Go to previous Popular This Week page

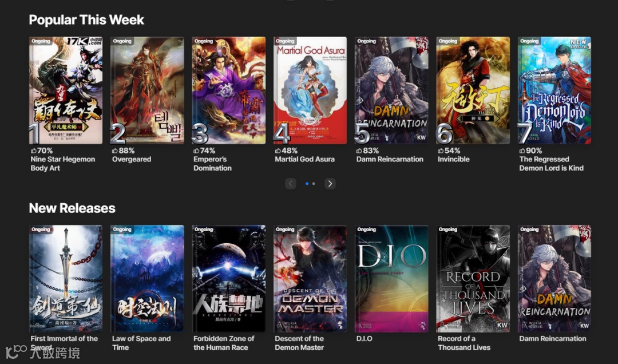click(291, 183)
